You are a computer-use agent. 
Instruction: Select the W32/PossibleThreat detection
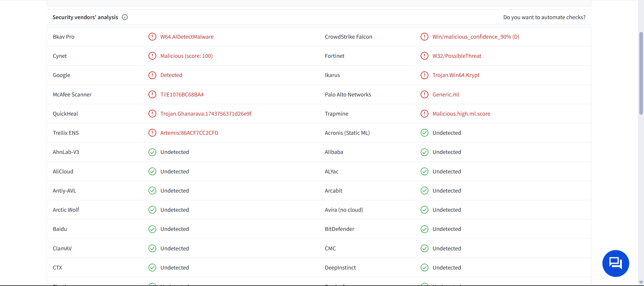[x=457, y=56]
